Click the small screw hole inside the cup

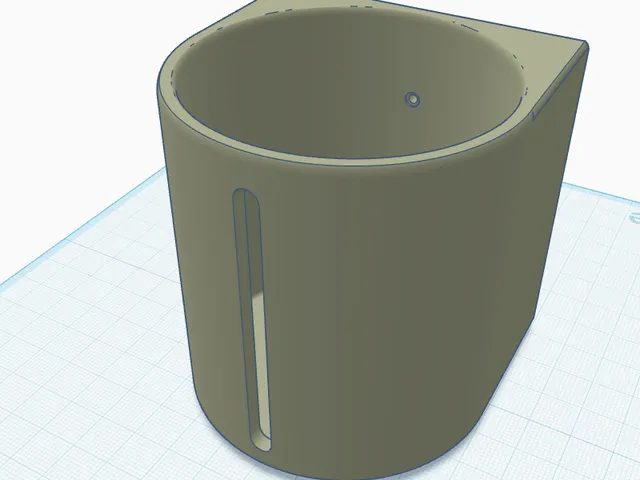tap(413, 99)
